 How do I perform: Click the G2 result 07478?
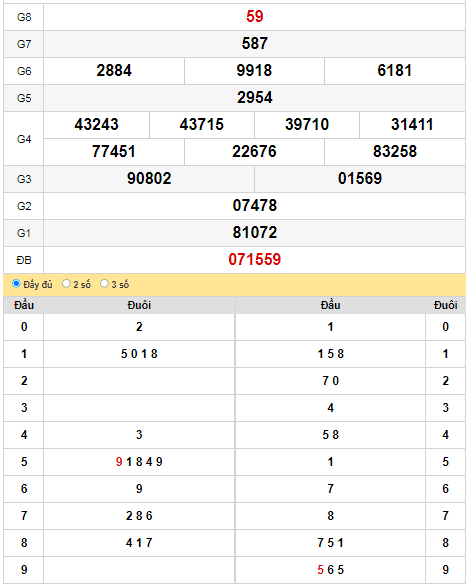coord(254,206)
